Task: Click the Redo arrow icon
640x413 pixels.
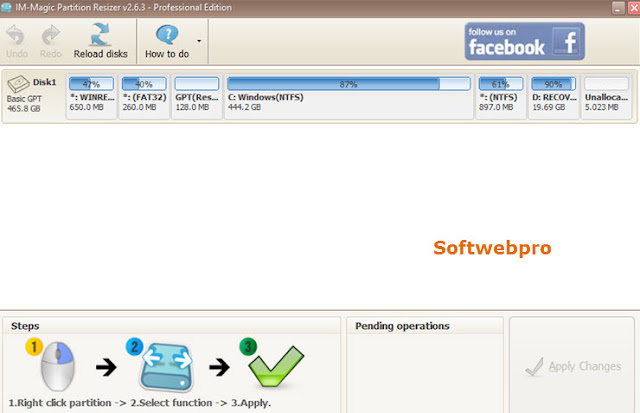Action: click(51, 36)
